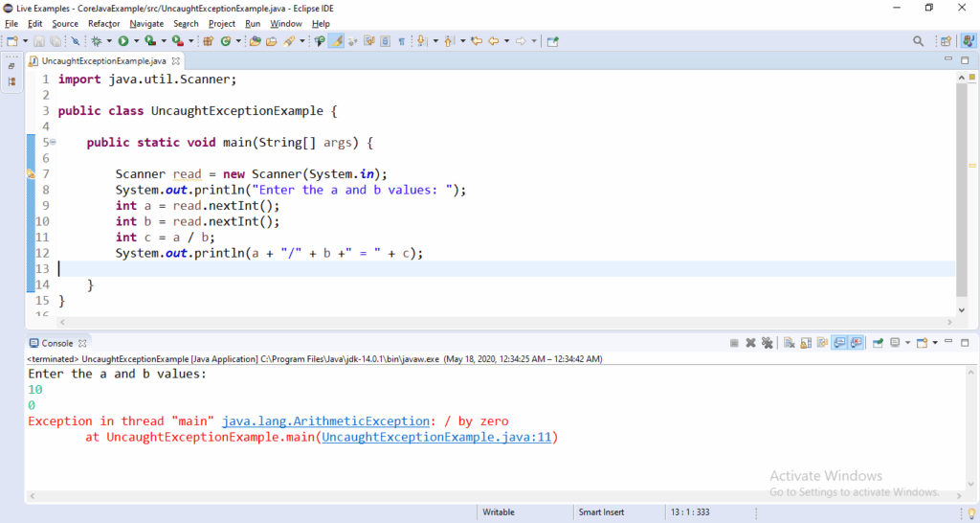Click the Debug bug icon
This screenshot has height=523, width=980.
pos(97,41)
